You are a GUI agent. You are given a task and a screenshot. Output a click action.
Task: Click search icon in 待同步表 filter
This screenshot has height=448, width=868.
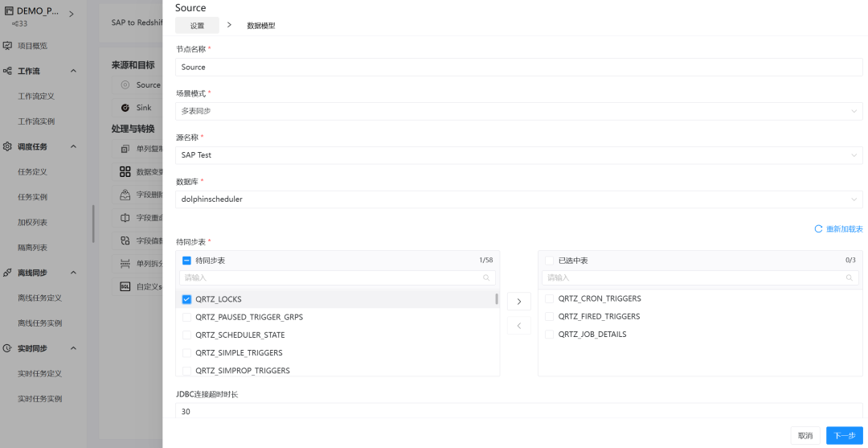pyautogui.click(x=486, y=278)
